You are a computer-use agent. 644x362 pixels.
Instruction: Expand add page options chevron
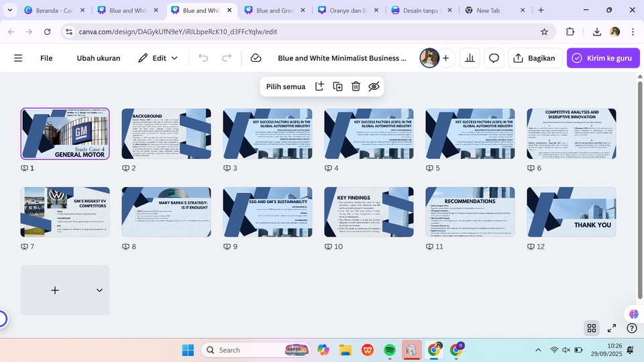click(99, 290)
